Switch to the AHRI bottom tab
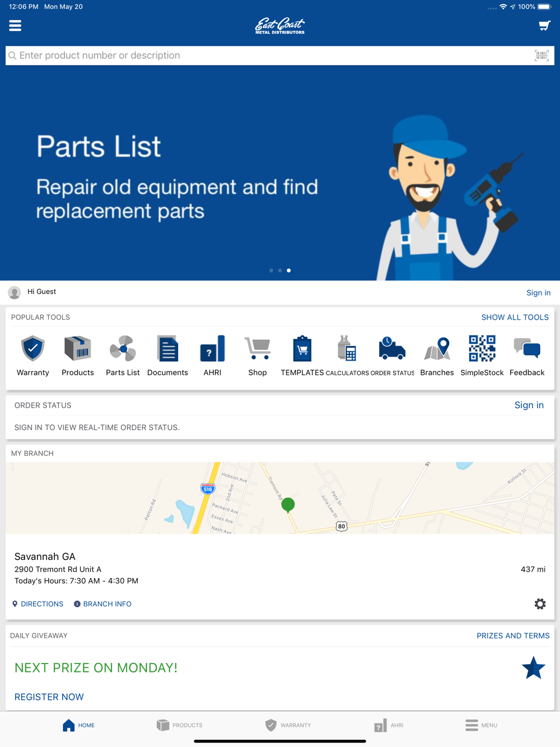Screen dimensions: 560x747 [x=389, y=725]
